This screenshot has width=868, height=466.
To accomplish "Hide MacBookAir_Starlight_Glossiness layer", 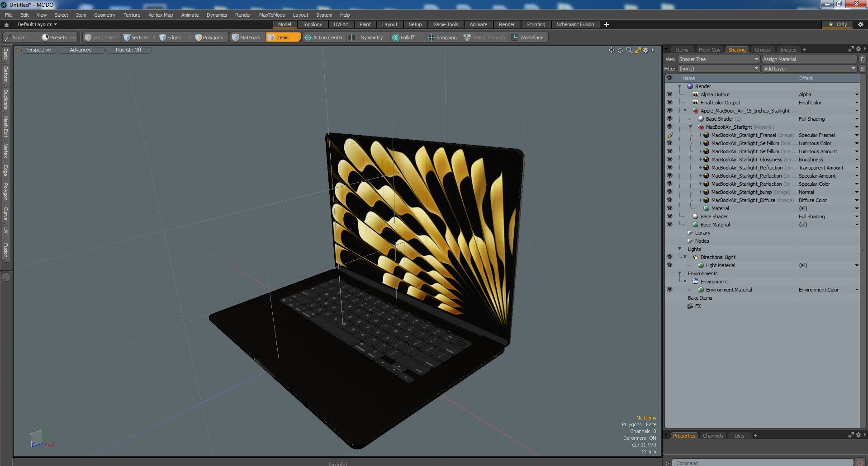I will 669,160.
